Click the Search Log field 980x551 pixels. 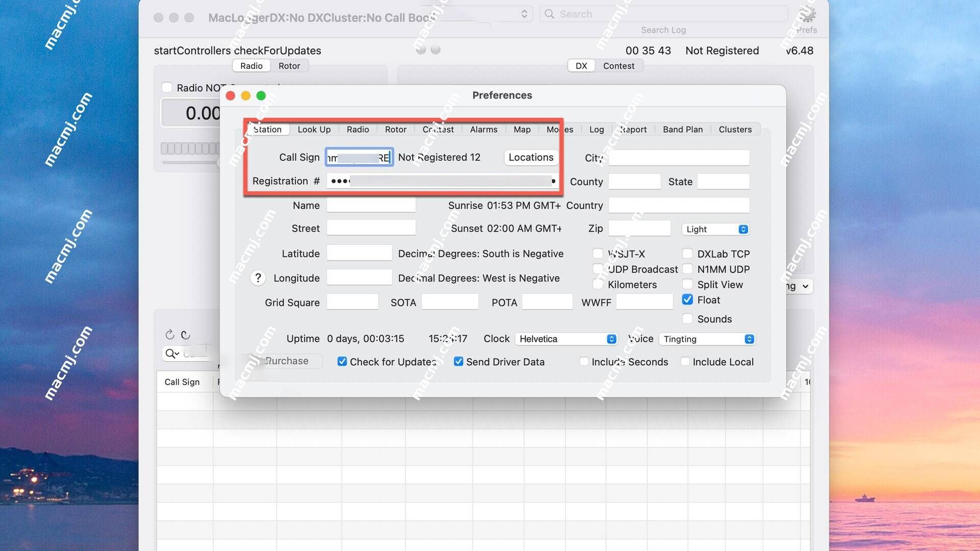pyautogui.click(x=664, y=14)
